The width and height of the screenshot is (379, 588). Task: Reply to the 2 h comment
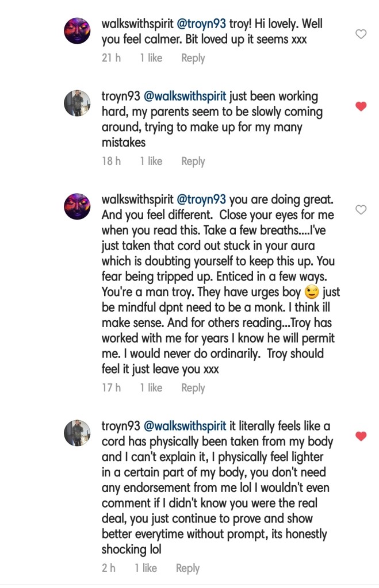pos(187,568)
